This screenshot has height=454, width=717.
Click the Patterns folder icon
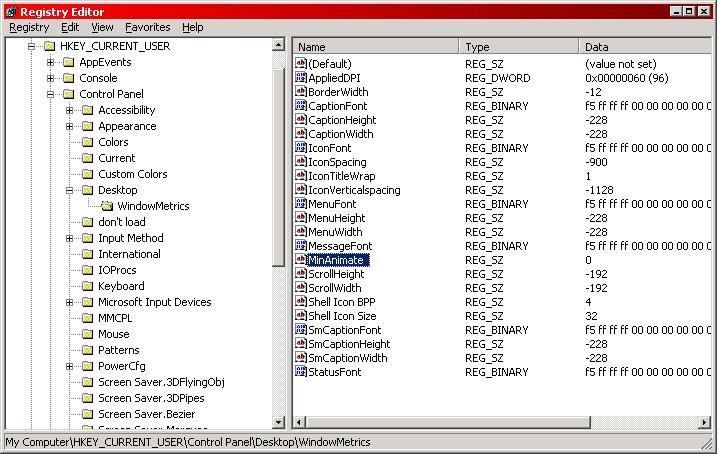pos(87,350)
